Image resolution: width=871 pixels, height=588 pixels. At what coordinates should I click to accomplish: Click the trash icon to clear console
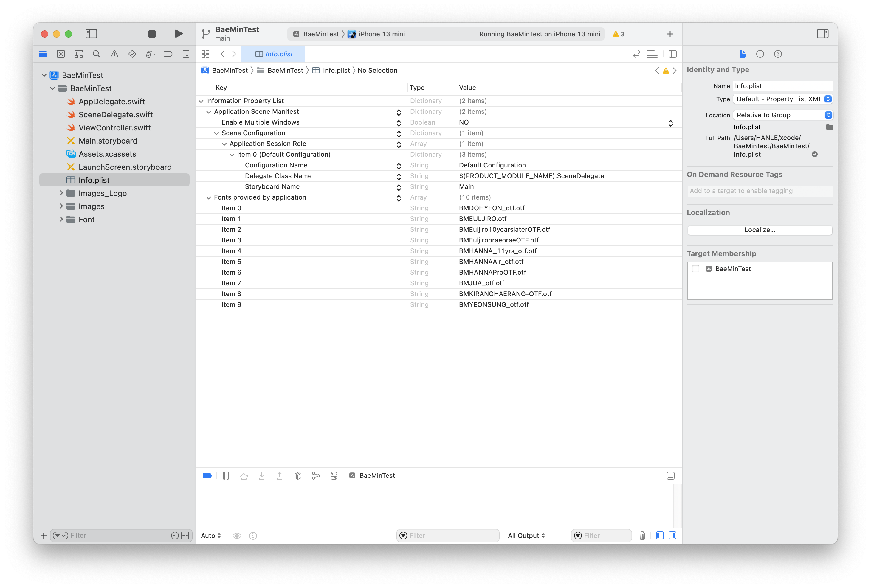pos(642,536)
